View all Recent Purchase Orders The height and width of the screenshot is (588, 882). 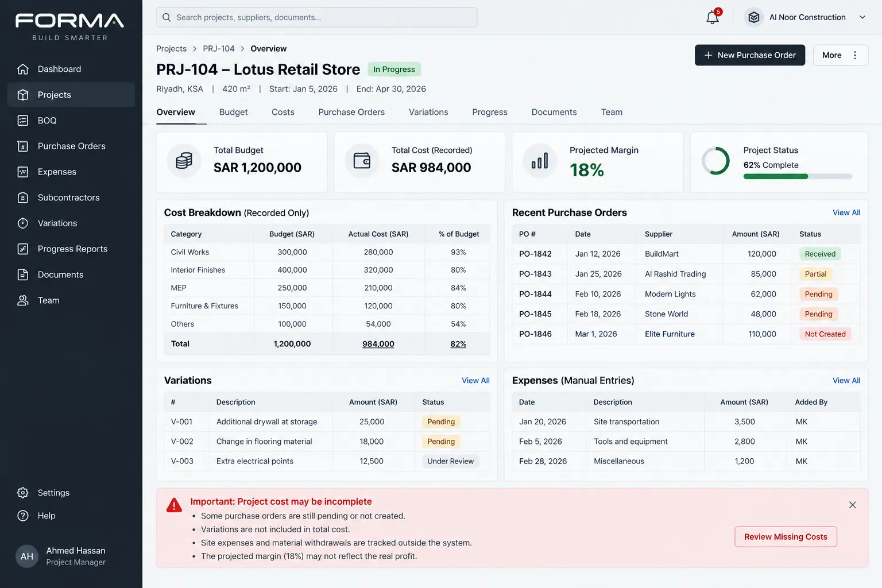click(846, 212)
